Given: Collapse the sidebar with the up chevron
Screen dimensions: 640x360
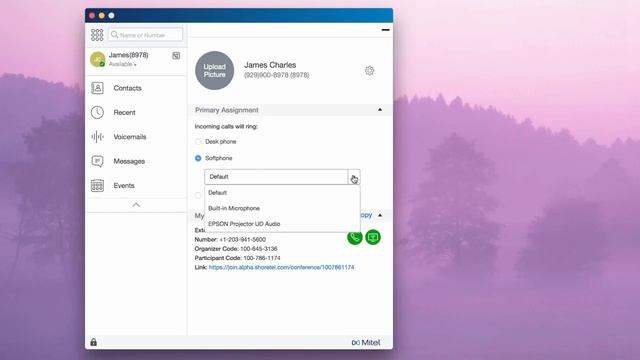Looking at the screenshot, I should coord(136,205).
